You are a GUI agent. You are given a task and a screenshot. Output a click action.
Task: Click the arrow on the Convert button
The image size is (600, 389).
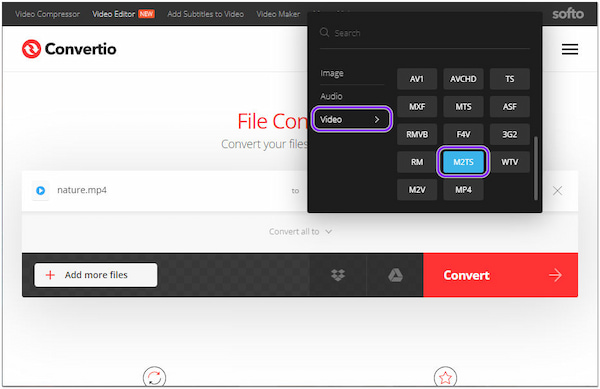coord(555,275)
